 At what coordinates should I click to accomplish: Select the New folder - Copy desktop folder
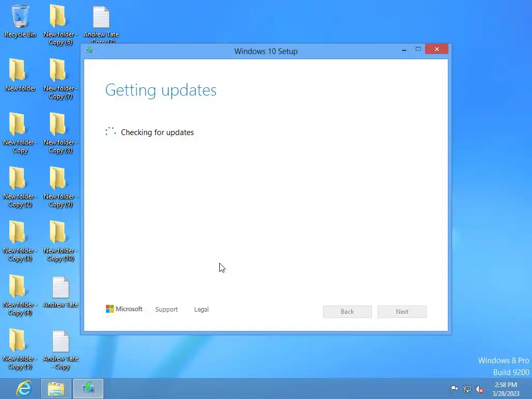(20, 132)
